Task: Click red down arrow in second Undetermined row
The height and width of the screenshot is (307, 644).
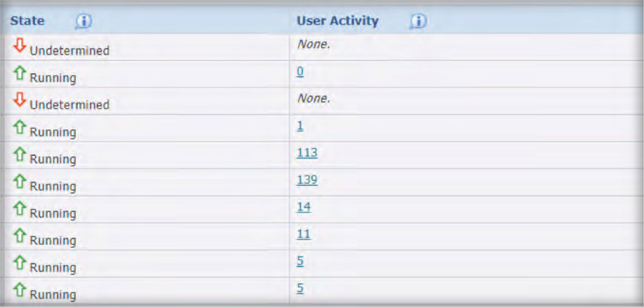Action: [19, 100]
